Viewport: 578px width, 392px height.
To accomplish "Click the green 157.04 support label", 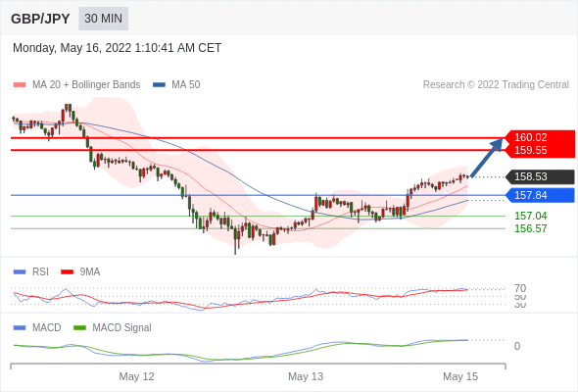I will tap(530, 216).
